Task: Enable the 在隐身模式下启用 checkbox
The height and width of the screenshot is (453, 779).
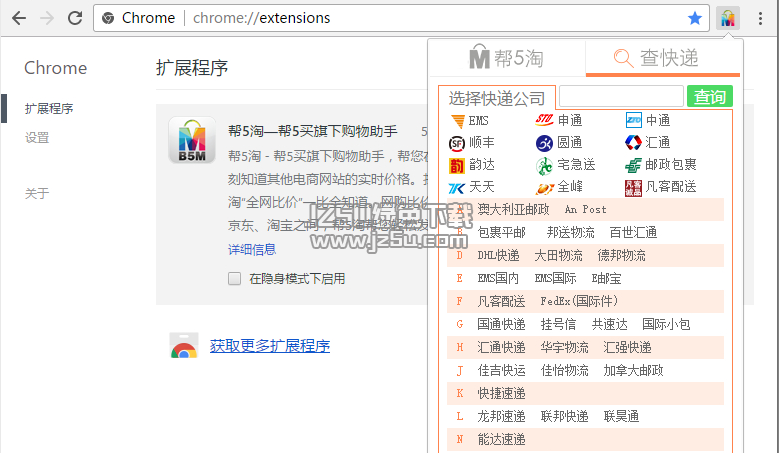Action: [x=234, y=279]
